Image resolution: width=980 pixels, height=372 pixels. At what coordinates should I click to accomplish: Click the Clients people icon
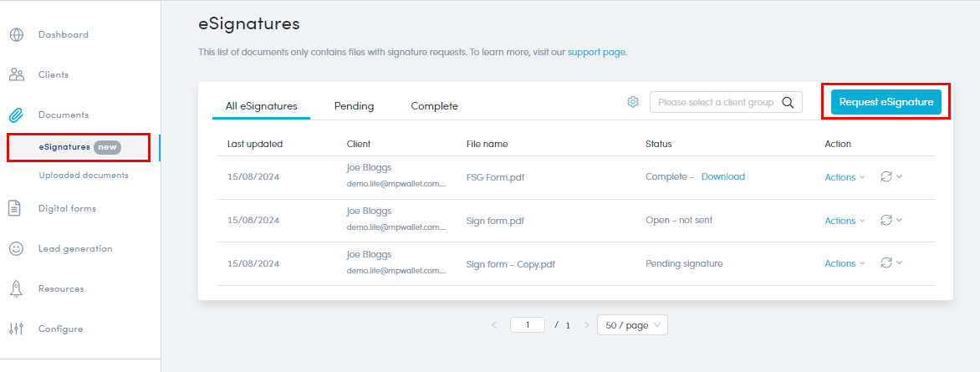[16, 75]
